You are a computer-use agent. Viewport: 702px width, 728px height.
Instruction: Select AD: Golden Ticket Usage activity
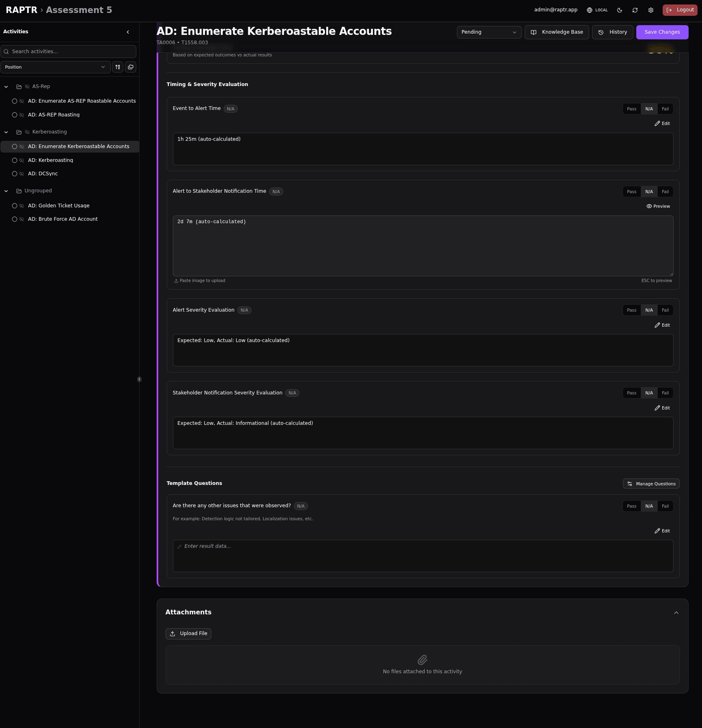tap(59, 206)
